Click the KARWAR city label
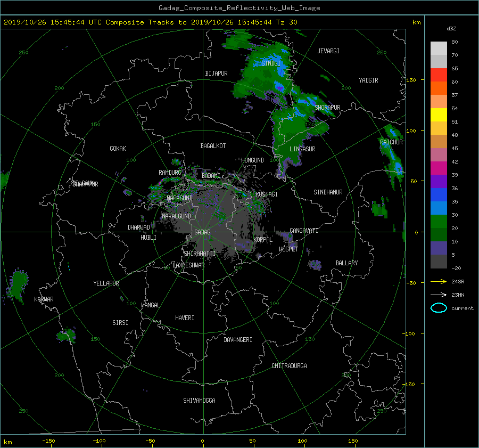The width and height of the screenshot is (479, 448). coord(44,299)
